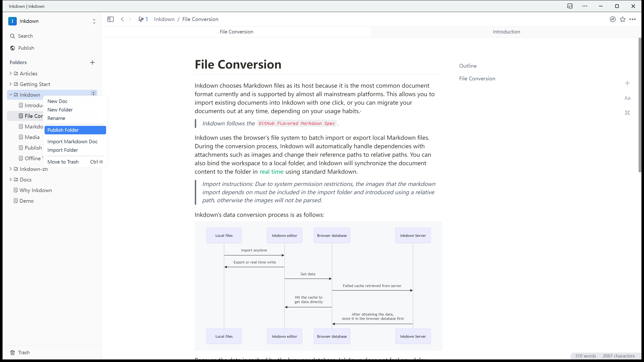Select New Folder in context menu
This screenshot has width=644, height=362.
pos(75,110)
